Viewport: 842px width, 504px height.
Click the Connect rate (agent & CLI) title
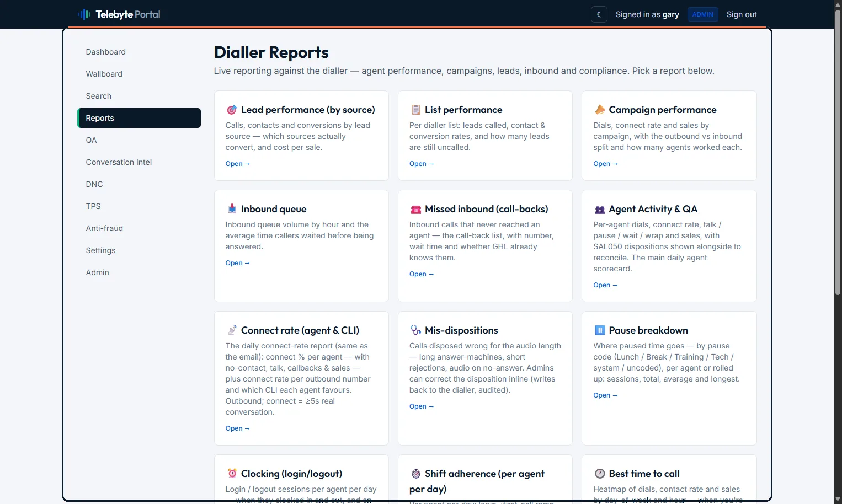tap(300, 330)
